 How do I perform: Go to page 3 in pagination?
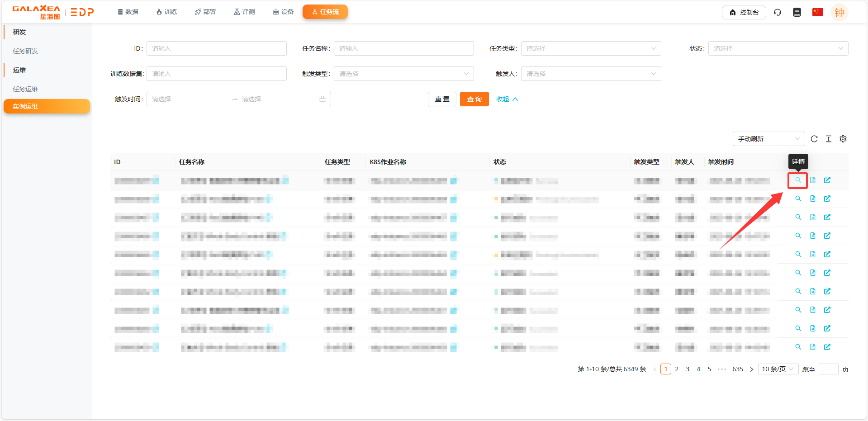point(687,369)
